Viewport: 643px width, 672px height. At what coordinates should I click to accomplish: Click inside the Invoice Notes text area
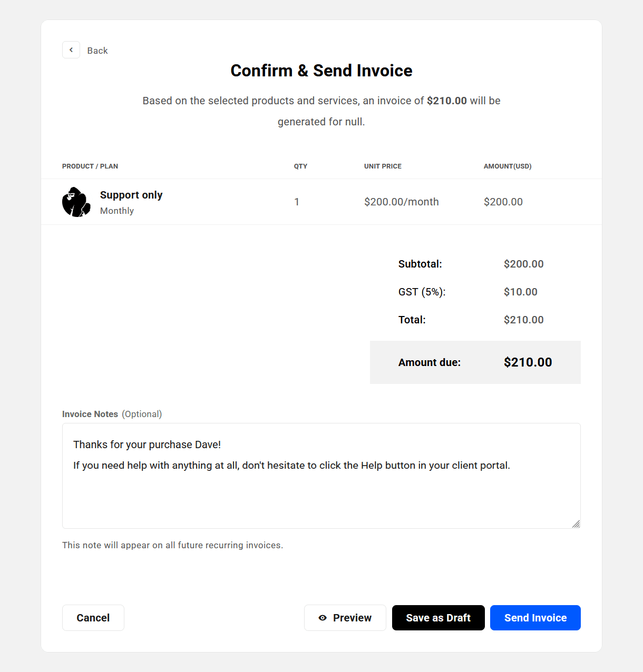(321, 495)
